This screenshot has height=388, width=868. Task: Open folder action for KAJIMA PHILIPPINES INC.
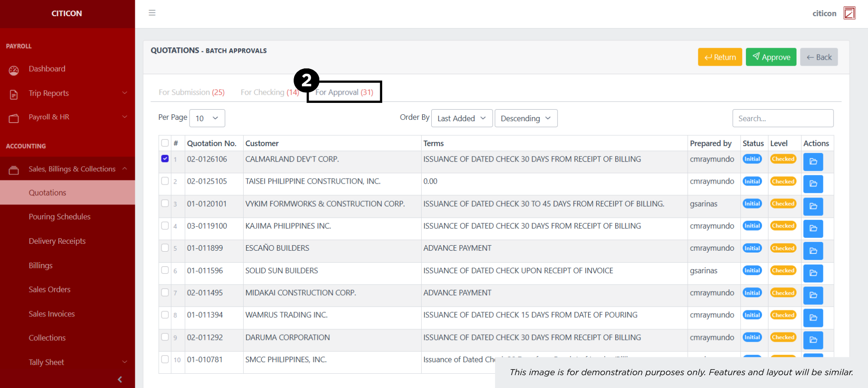813,228
